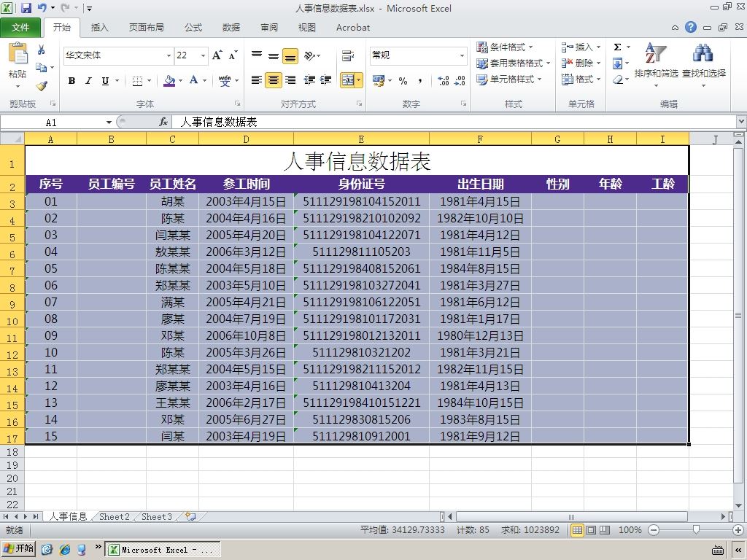Click the Increase Font Size icon

click(x=217, y=55)
